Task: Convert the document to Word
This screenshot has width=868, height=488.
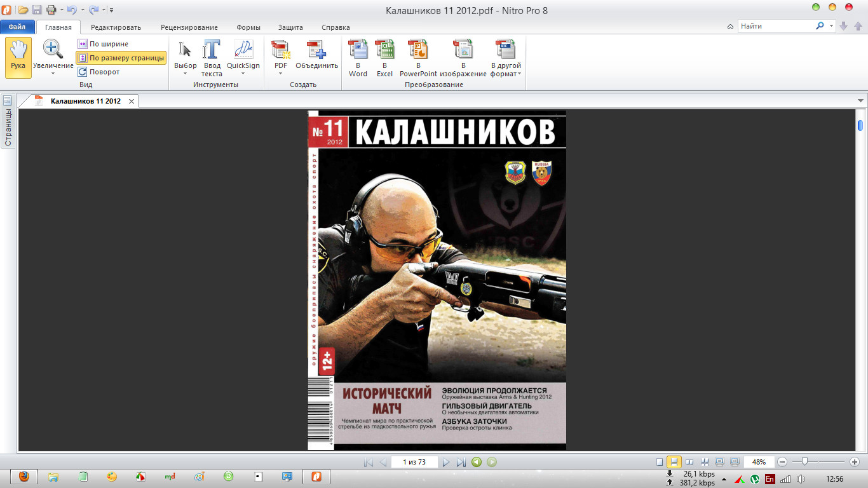Action: pos(358,58)
